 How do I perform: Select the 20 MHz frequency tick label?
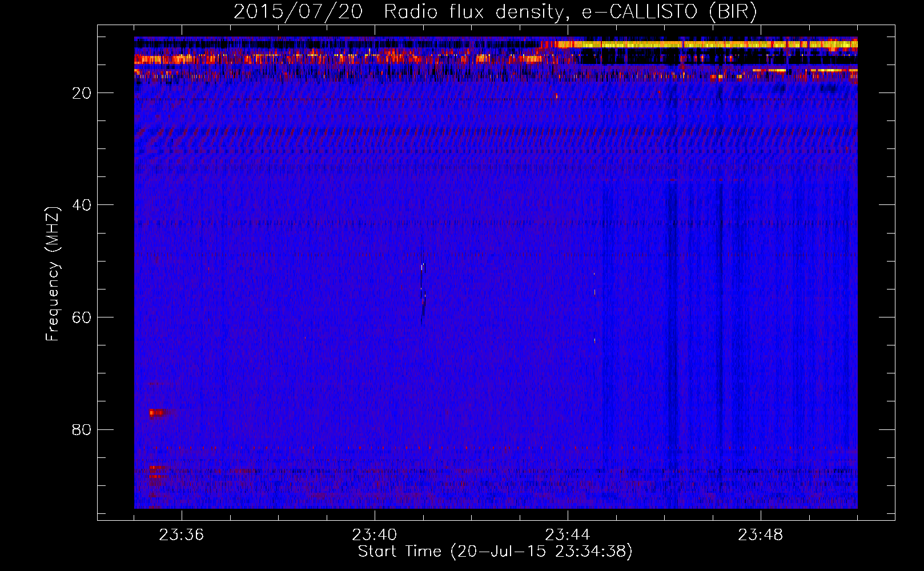[x=82, y=93]
